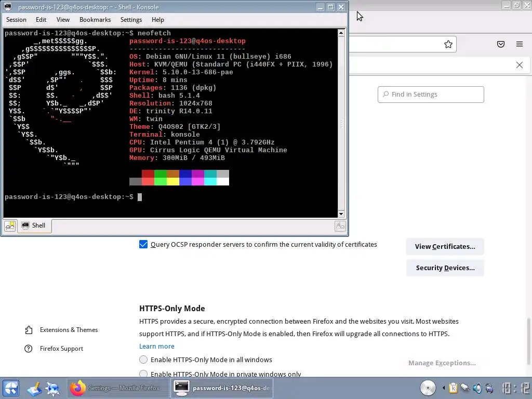Click the new session icon in Konsole tab bar
Image resolution: width=532 pixels, height=399 pixels.
click(x=10, y=226)
